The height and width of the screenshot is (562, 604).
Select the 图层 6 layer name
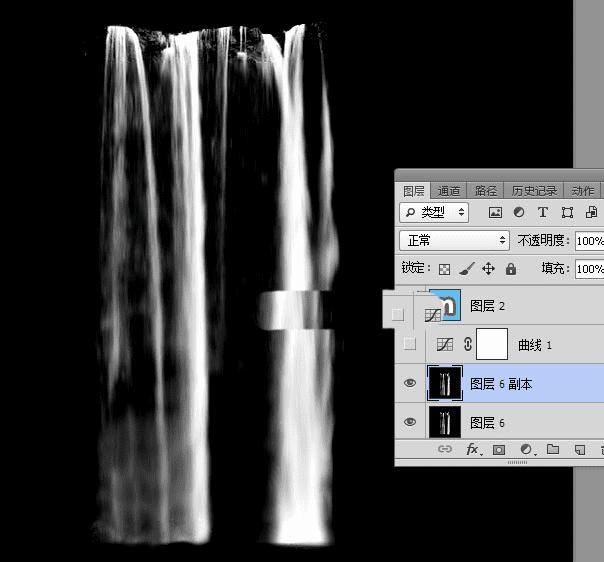[x=488, y=423]
